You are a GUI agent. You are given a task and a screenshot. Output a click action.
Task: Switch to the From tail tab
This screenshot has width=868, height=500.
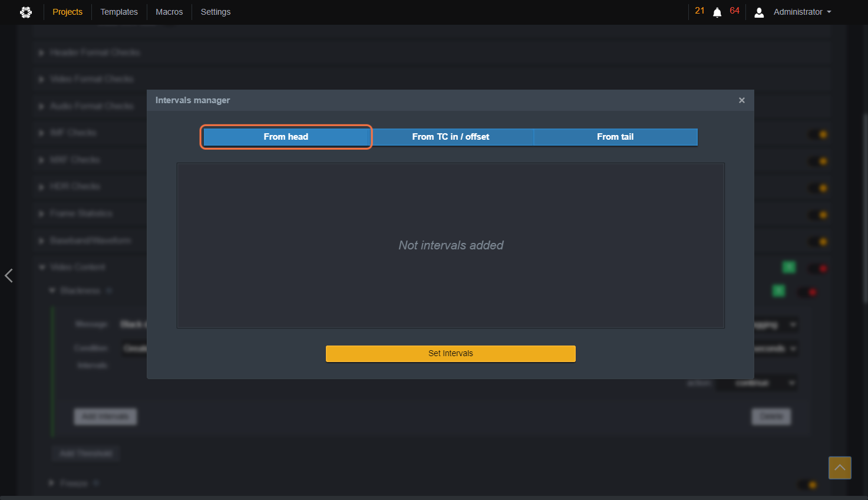[615, 137]
